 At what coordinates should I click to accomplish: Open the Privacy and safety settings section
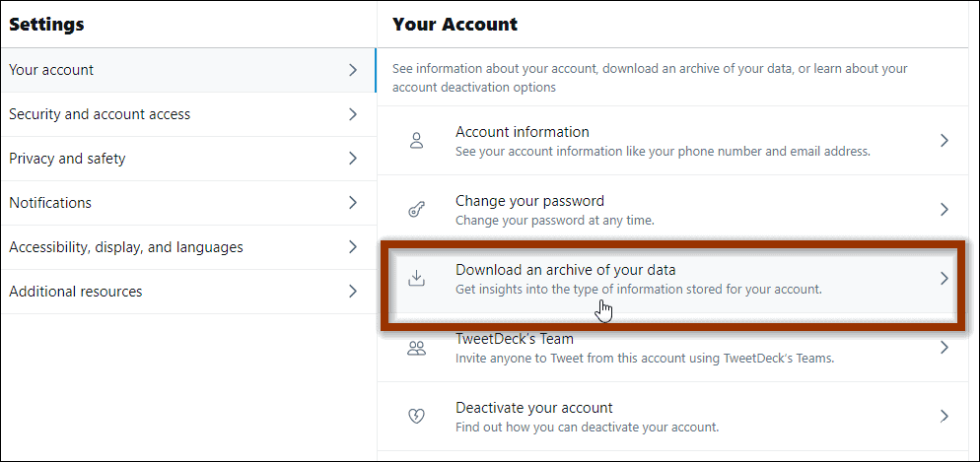(x=67, y=159)
